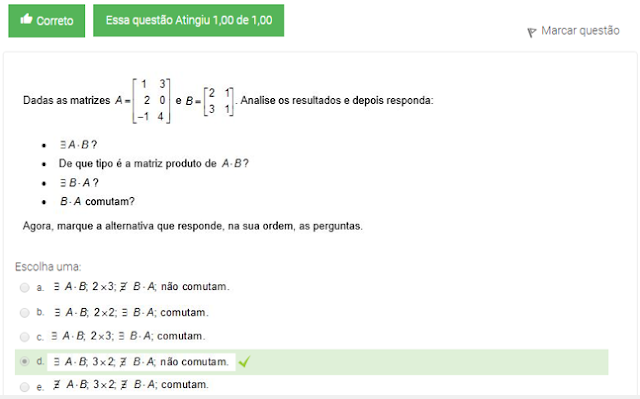Open the Marcar questão link
This screenshot has width=640, height=399.
[x=580, y=31]
